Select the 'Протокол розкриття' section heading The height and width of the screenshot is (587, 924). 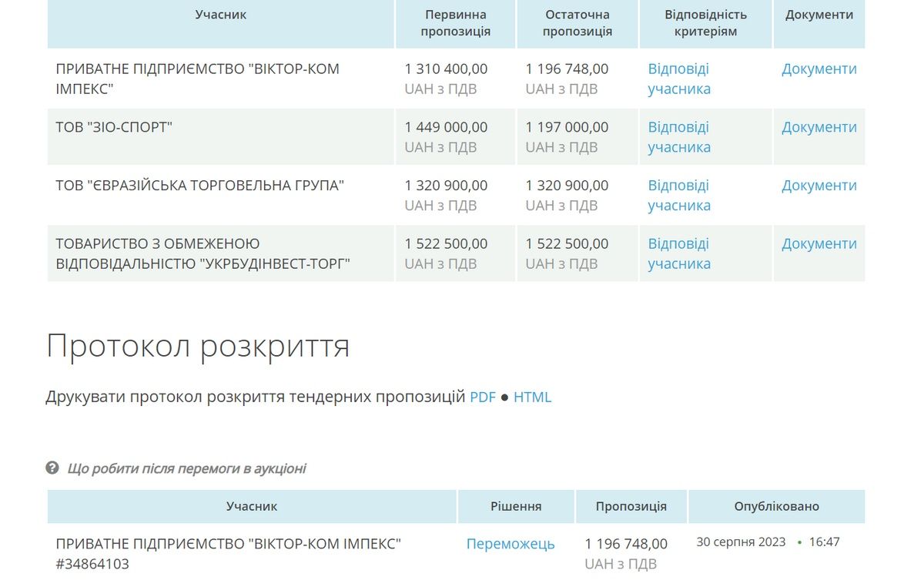click(x=198, y=346)
